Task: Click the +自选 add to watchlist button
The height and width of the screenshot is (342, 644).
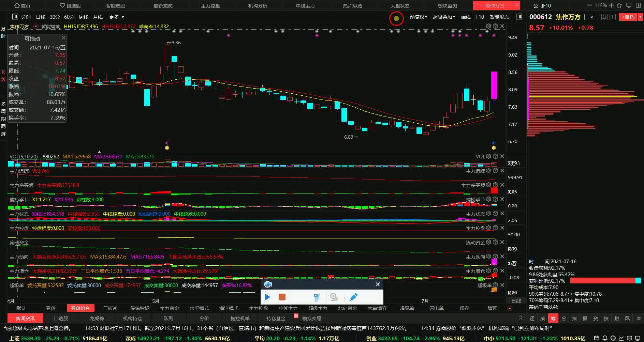Action: click(628, 17)
